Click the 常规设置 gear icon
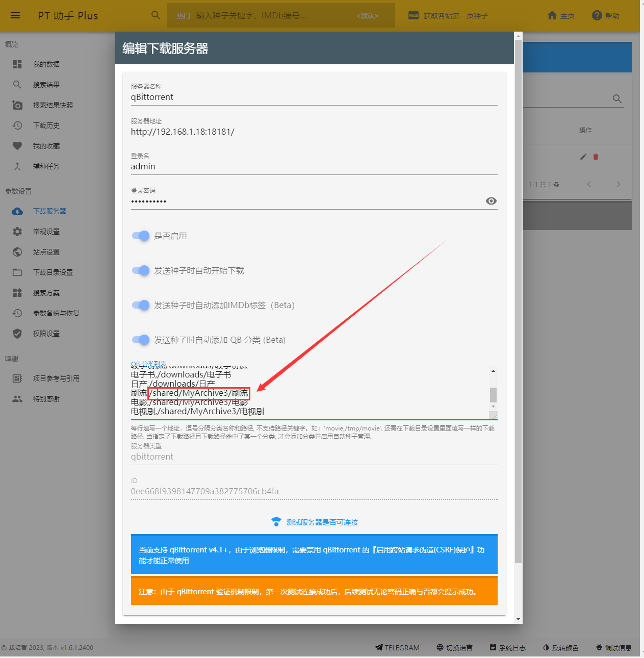 (17, 232)
